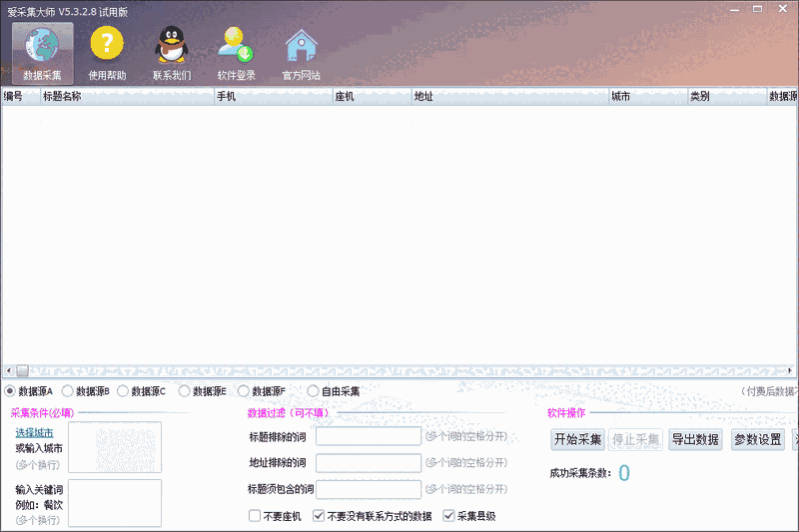Sort by the 地址 column header

(x=510, y=96)
